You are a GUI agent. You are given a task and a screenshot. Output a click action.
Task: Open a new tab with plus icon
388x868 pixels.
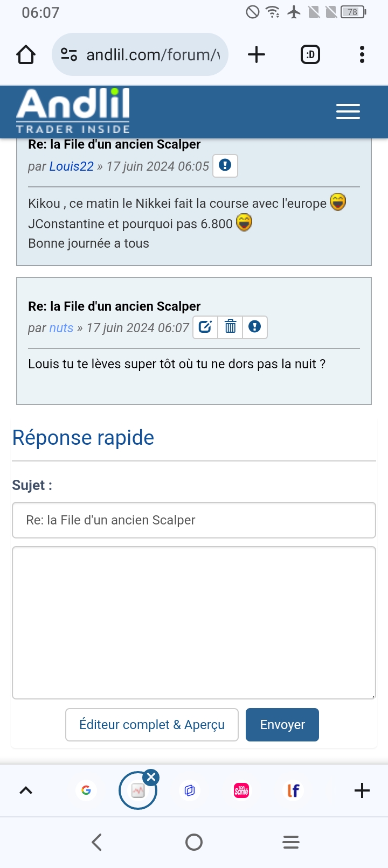pos(257,55)
